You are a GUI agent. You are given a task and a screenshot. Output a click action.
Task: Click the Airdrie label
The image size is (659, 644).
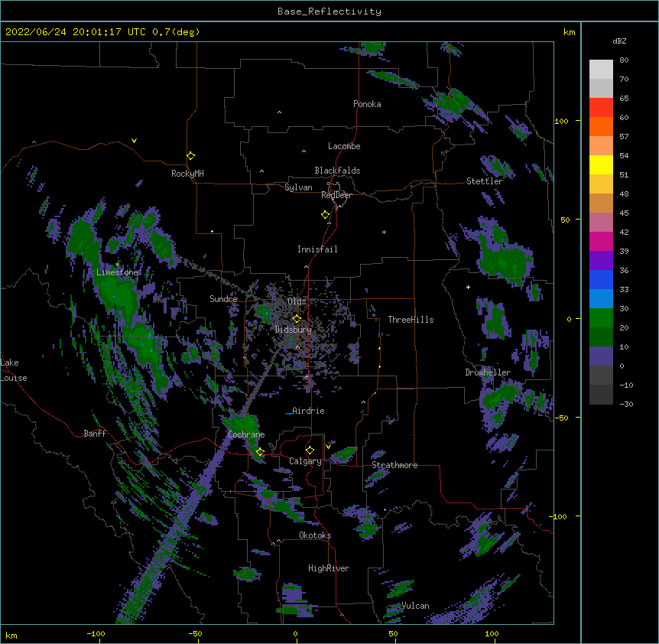[x=309, y=411]
